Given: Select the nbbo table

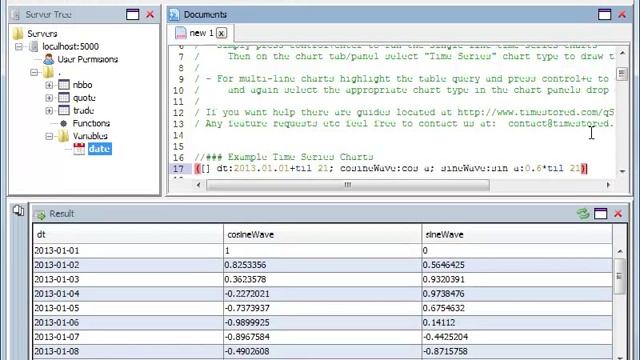Looking at the screenshot, I should (x=82, y=85).
